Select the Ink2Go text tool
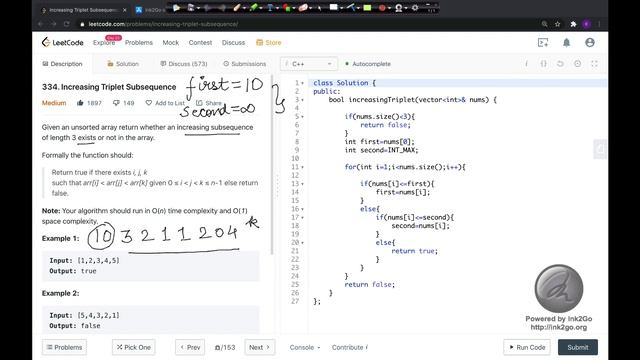 tap(270, 7)
